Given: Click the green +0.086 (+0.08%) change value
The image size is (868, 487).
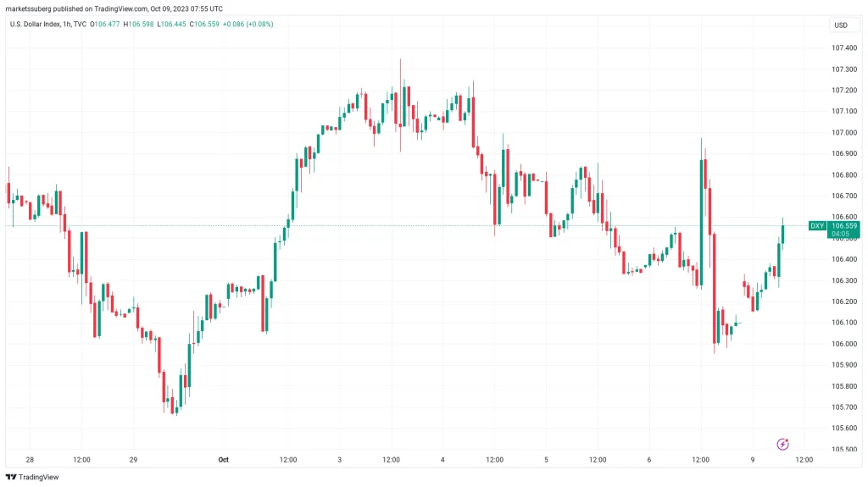Looking at the screenshot, I should click(249, 24).
